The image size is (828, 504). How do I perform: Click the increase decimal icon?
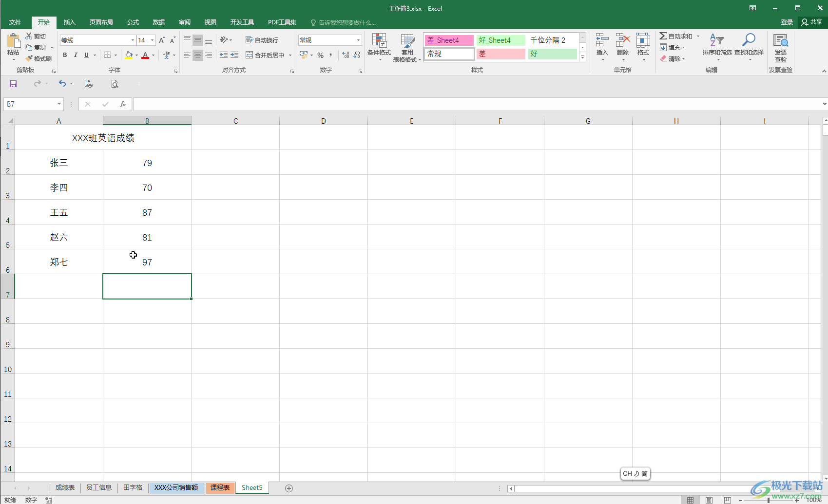tap(346, 55)
